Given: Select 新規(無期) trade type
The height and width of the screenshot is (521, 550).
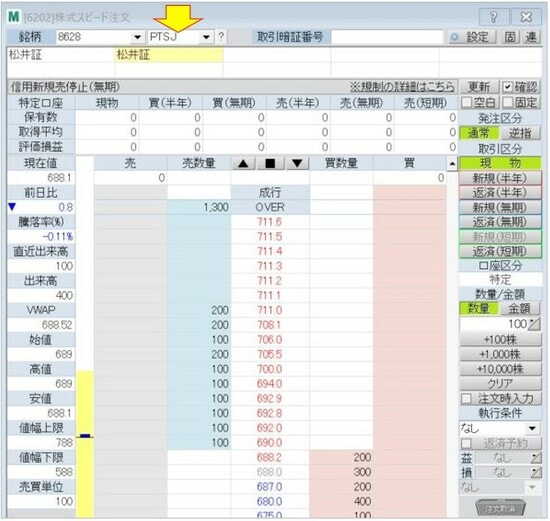Looking at the screenshot, I should point(500,207).
